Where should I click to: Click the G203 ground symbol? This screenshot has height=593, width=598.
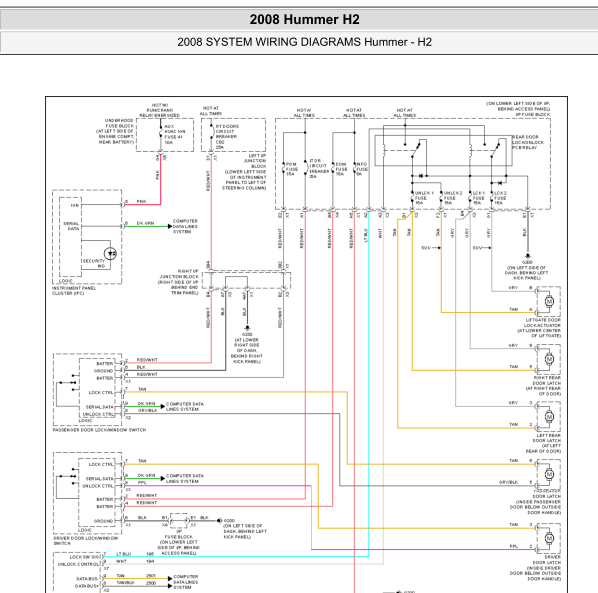247,328
